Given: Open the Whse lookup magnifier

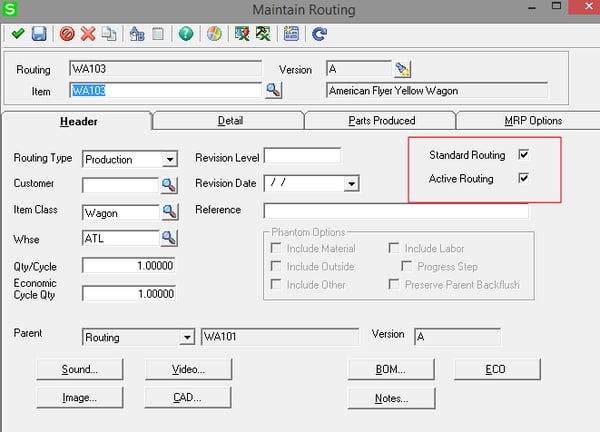Looking at the screenshot, I should [169, 238].
